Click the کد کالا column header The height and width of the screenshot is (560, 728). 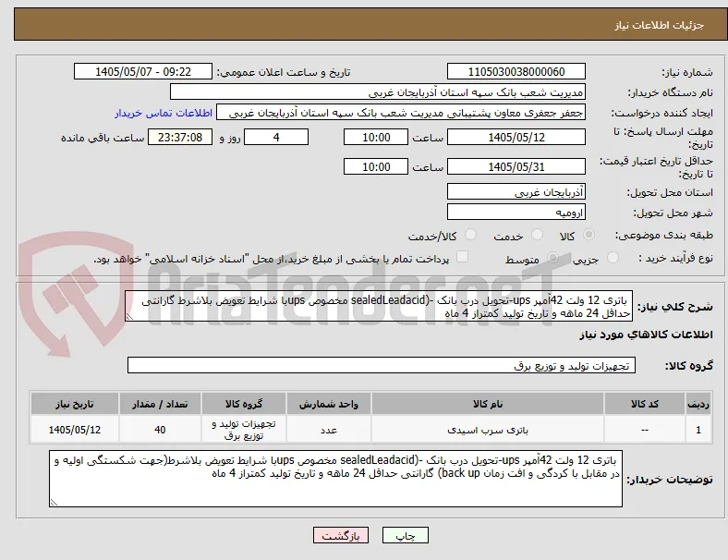[x=645, y=404]
